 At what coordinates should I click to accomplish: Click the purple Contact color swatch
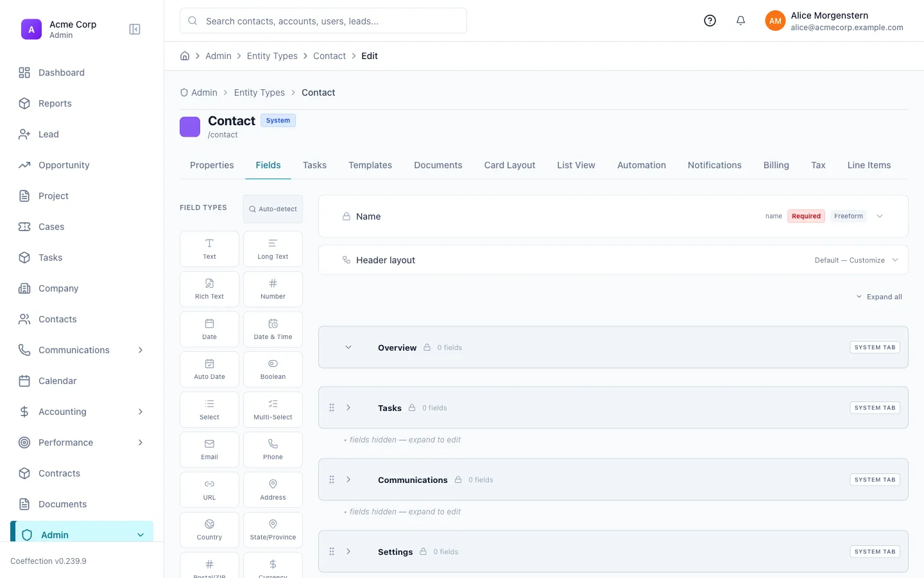190,127
